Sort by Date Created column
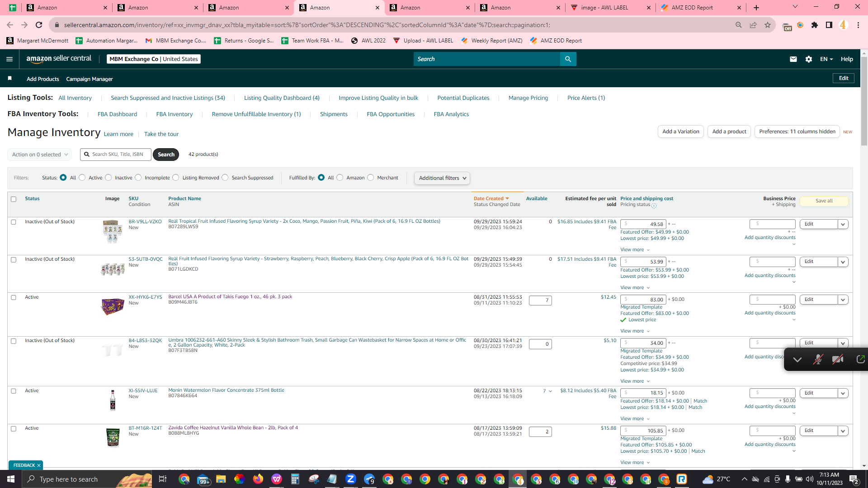 (x=491, y=199)
